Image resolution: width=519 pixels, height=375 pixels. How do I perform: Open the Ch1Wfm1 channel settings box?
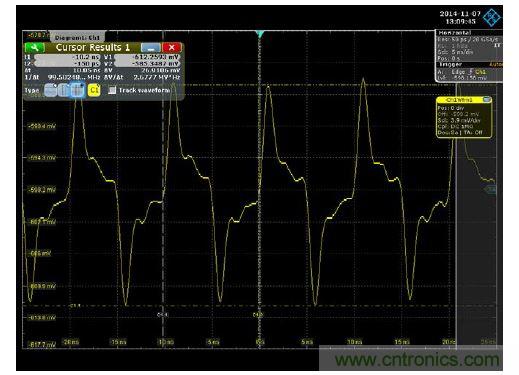464,117
